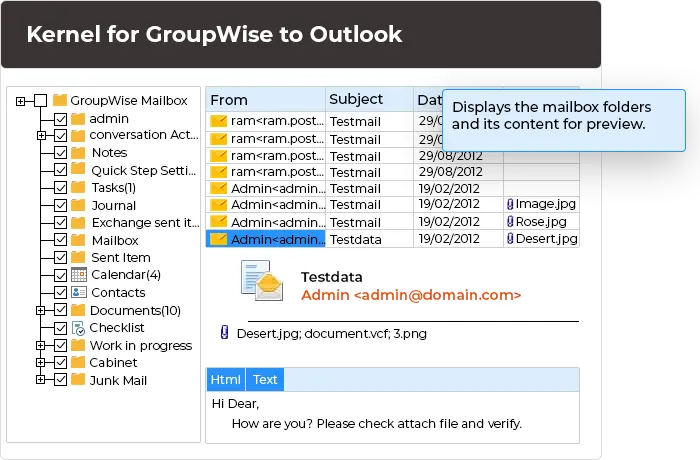Click the Sent Item folder icon
The image size is (700, 460).
point(78,257)
